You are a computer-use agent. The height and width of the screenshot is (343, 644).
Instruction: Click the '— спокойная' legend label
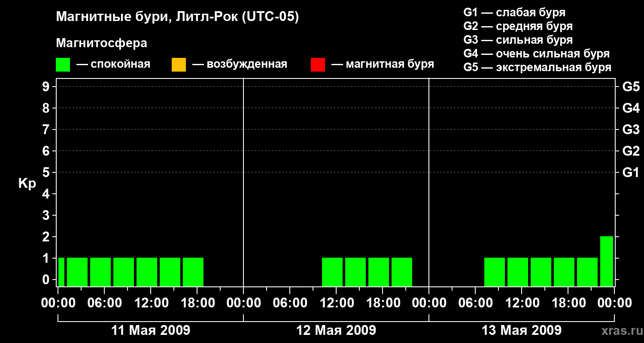tap(113, 64)
